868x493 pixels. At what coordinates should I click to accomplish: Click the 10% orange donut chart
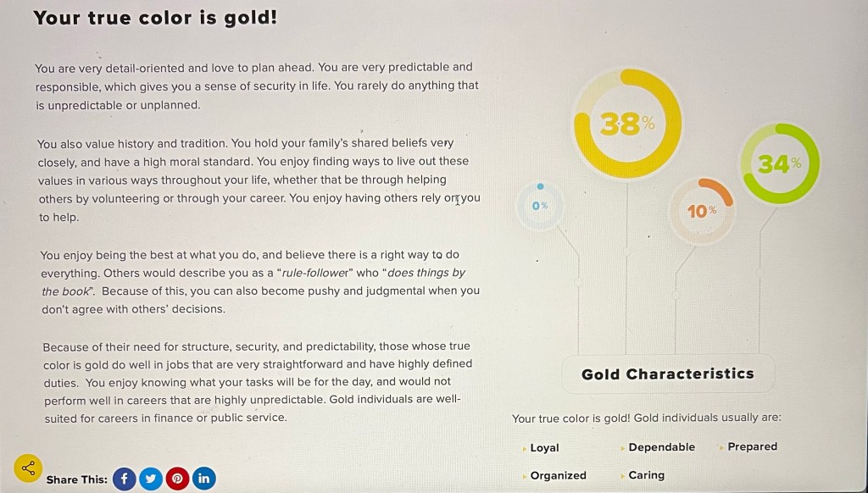702,210
